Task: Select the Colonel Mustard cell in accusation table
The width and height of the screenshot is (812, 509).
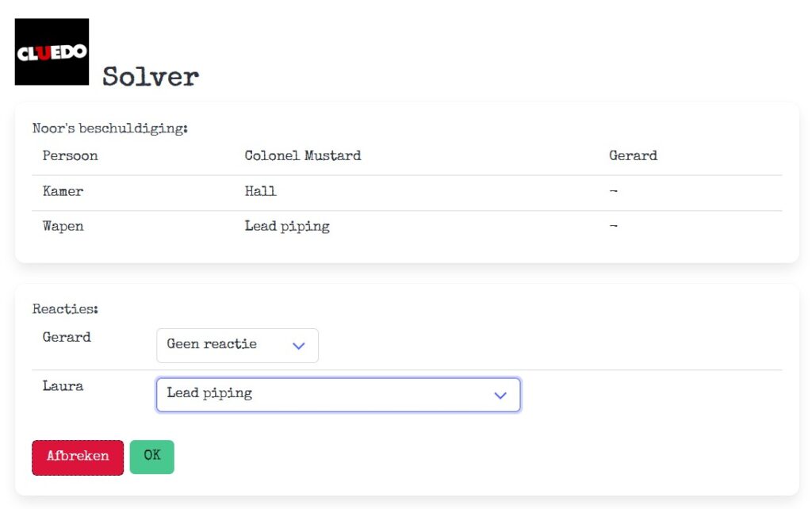Action: click(x=302, y=155)
